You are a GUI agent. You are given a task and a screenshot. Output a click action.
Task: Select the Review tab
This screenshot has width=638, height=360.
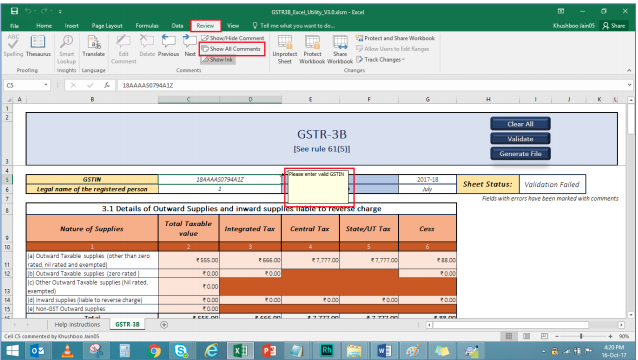pyautogui.click(x=205, y=26)
